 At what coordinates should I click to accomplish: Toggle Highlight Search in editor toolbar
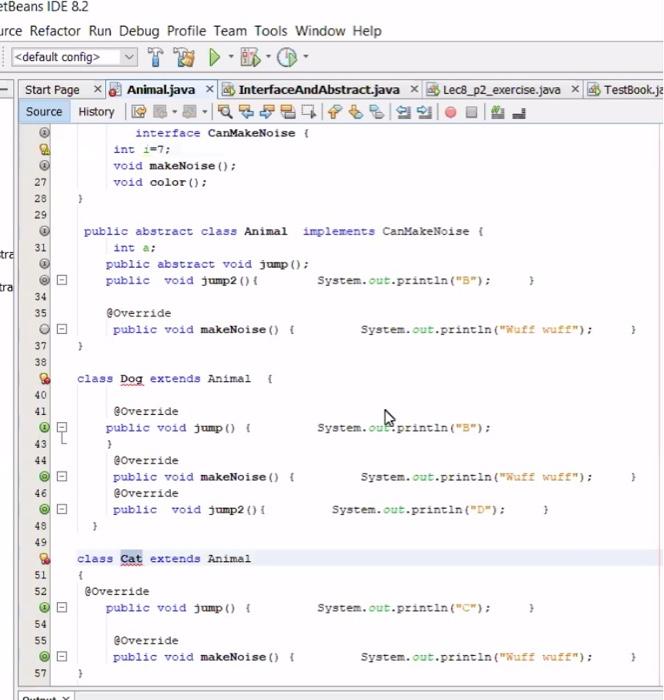[288, 112]
